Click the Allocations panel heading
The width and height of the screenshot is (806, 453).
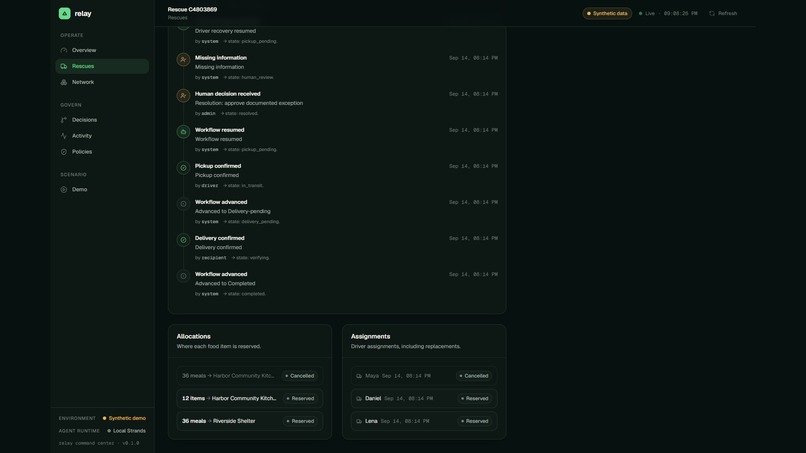pos(193,336)
